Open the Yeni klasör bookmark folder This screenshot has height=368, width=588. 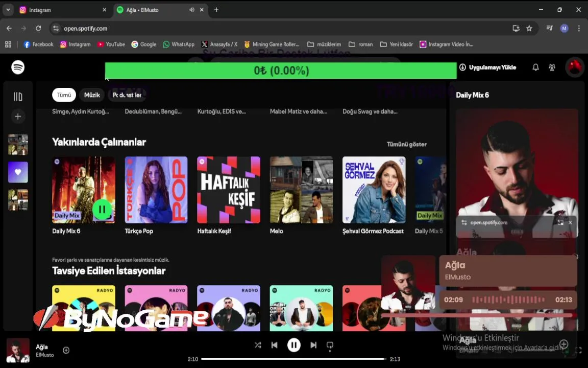coord(397,44)
